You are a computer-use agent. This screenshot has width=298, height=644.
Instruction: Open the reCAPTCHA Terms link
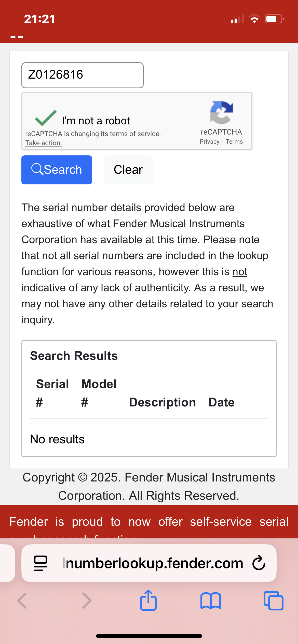tap(234, 142)
